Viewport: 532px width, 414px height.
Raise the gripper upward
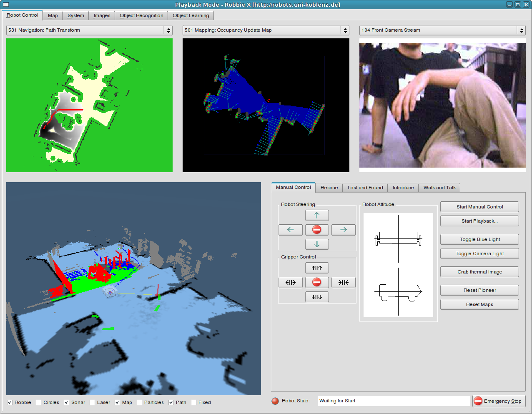[x=317, y=268]
